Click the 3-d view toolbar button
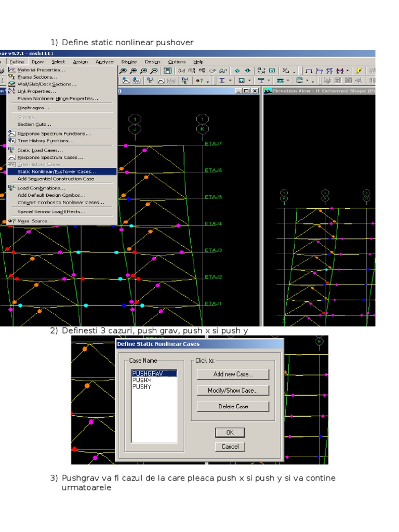 coord(181,71)
